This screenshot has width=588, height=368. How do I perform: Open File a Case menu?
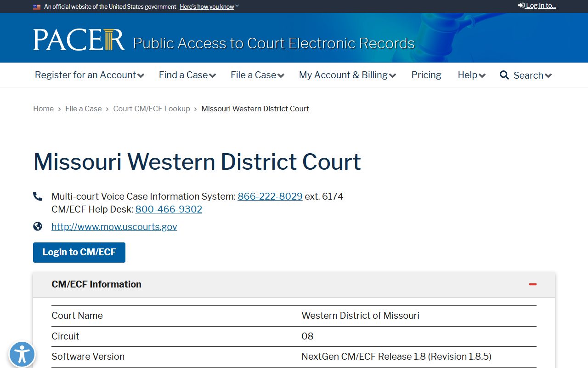pos(257,75)
